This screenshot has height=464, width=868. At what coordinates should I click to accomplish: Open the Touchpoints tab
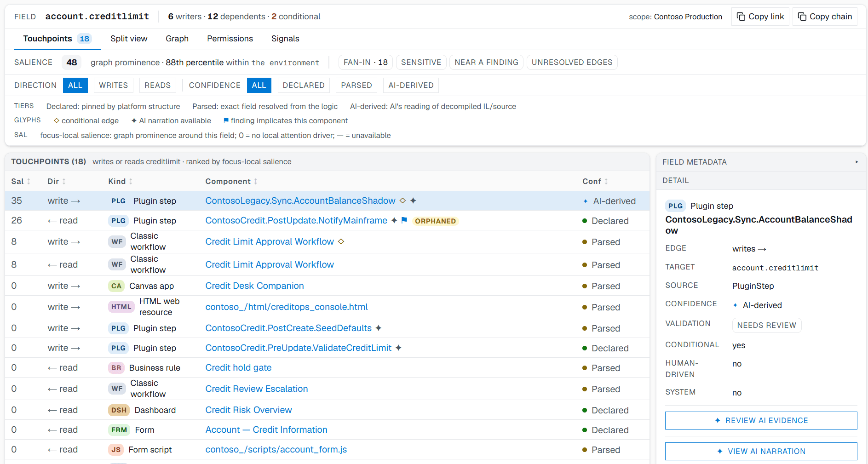[x=57, y=39]
